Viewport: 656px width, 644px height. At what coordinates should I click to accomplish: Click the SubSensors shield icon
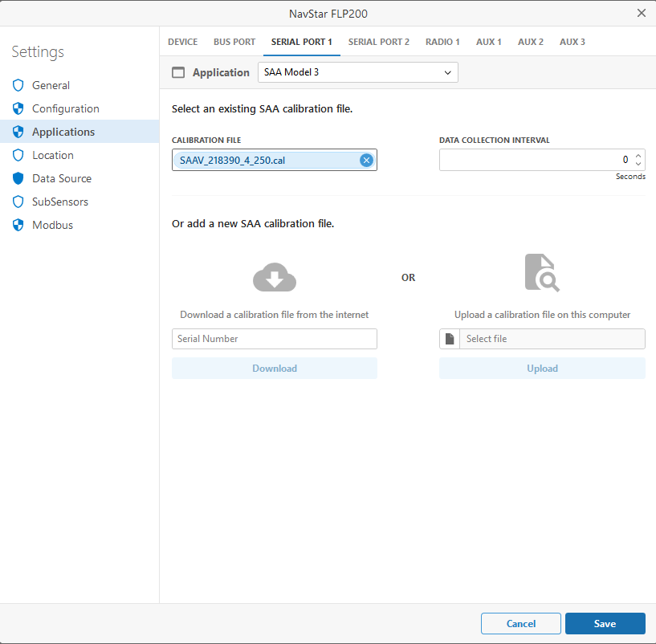click(18, 202)
